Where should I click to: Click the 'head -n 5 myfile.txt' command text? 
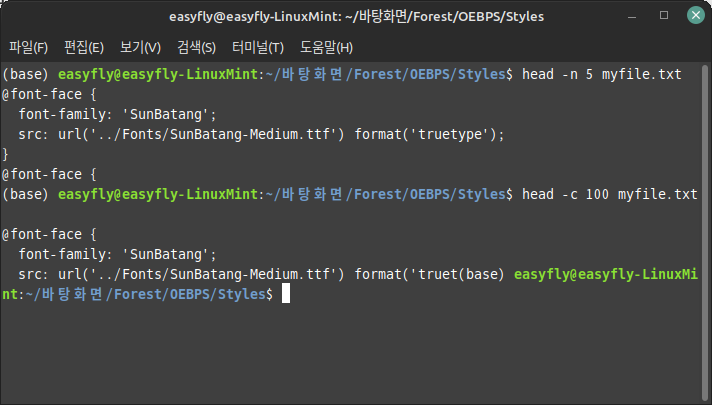pyautogui.click(x=602, y=74)
